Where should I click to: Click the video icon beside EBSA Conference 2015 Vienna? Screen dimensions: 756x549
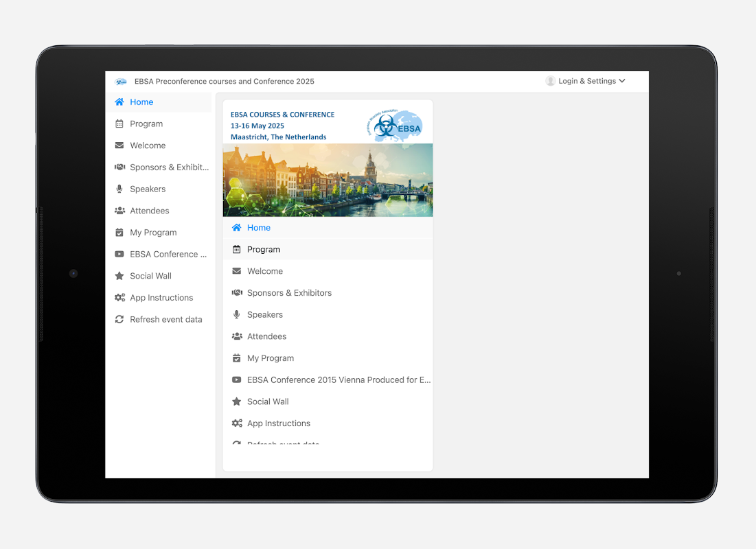(237, 379)
